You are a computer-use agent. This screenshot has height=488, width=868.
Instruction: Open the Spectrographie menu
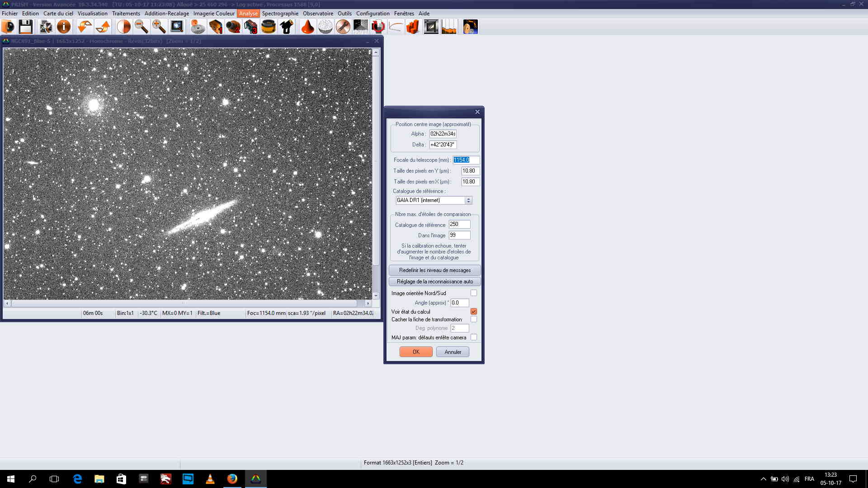click(x=280, y=14)
